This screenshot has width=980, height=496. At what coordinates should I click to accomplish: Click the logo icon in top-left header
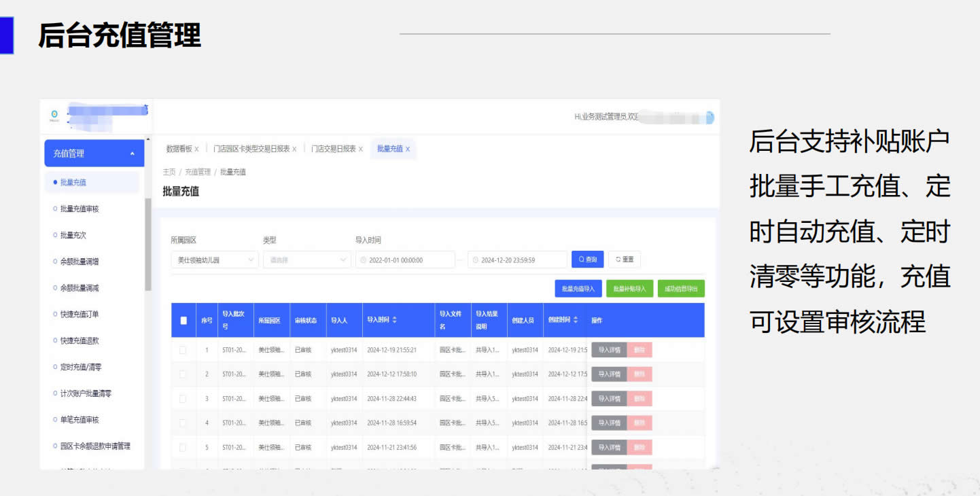(x=54, y=115)
